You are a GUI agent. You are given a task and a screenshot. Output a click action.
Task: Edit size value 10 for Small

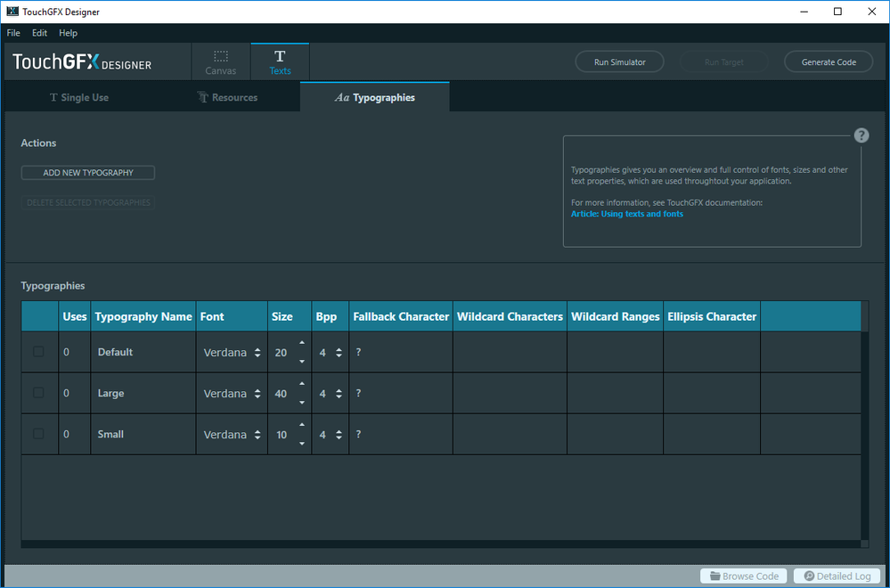pyautogui.click(x=282, y=435)
